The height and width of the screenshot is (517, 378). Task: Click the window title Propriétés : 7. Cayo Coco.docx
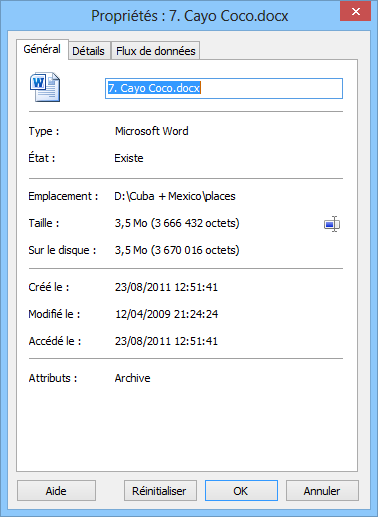click(190, 16)
